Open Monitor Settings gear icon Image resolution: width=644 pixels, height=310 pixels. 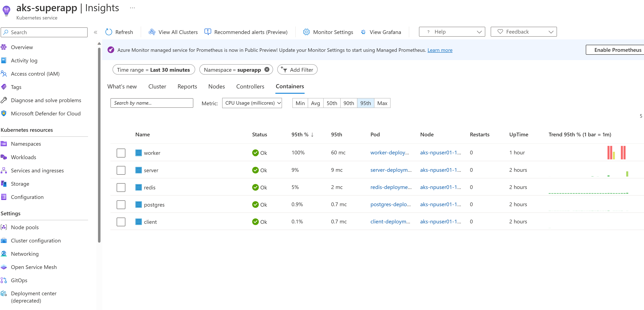pos(306,32)
